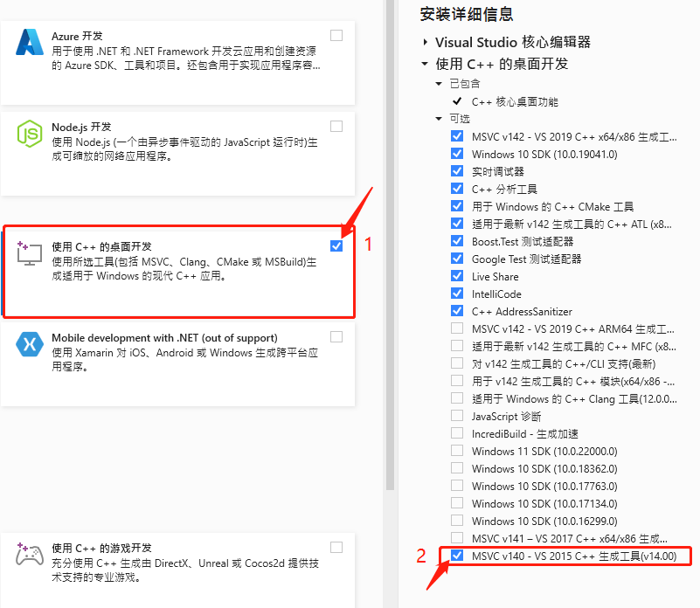Check Windows 11 SDK (10.0.22000.0)
Viewport: 700px width, 608px height.
[x=457, y=451]
